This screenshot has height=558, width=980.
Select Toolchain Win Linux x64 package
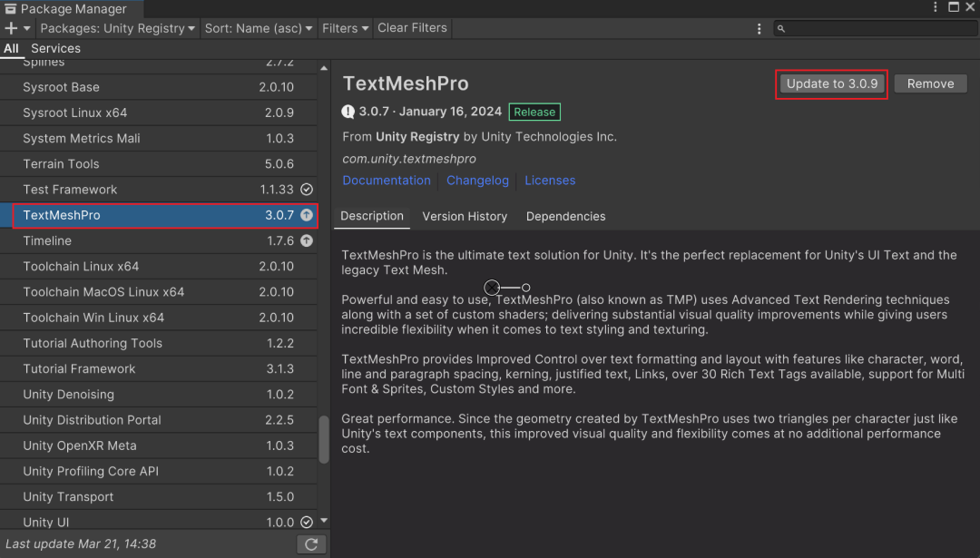click(159, 318)
